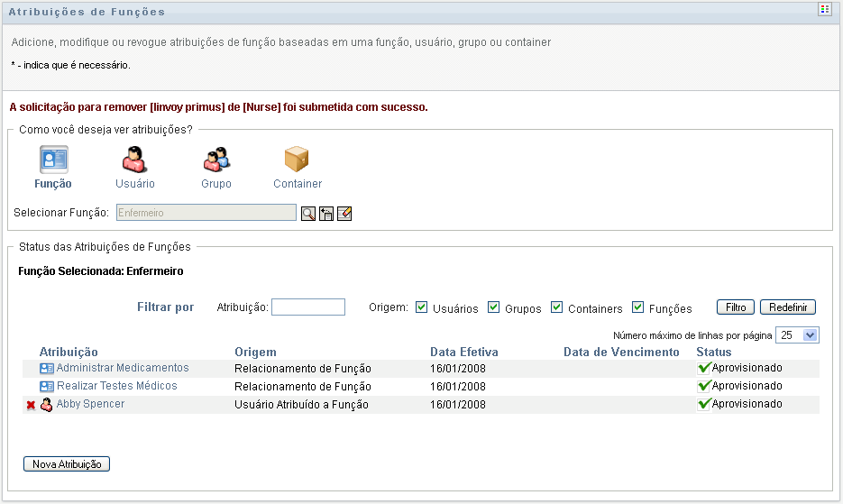Viewport: 843px width, 504px height.
Task: Click the role icon beside Realizar Testes Médicos
Action: click(47, 386)
